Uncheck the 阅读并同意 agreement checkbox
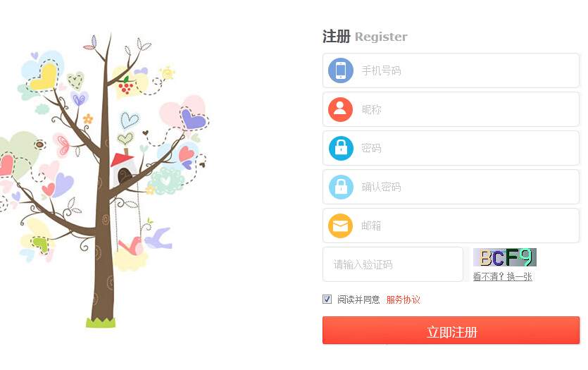Viewport: 588px width, 370px height. coord(327,299)
